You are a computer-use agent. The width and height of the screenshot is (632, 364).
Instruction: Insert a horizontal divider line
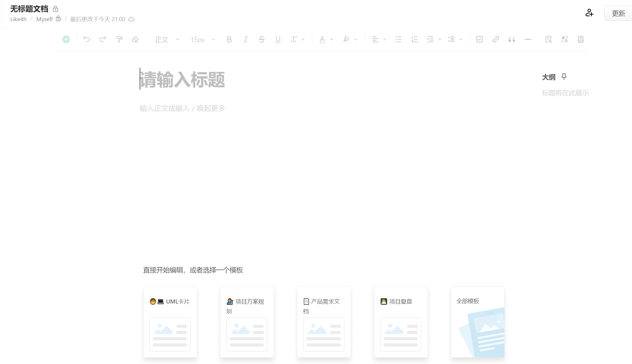[x=528, y=40]
